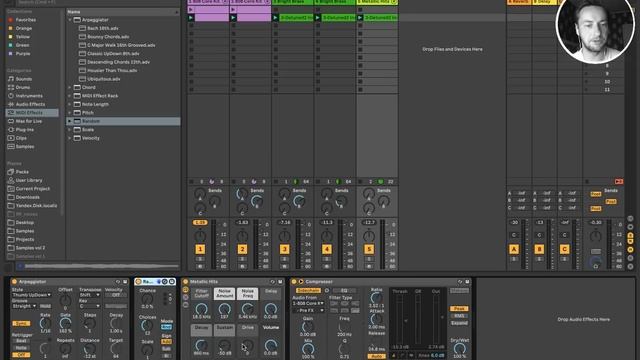Viewport: 640px width, 360px height.
Task: Open the Desktop folder in Places
Action: click(24, 222)
